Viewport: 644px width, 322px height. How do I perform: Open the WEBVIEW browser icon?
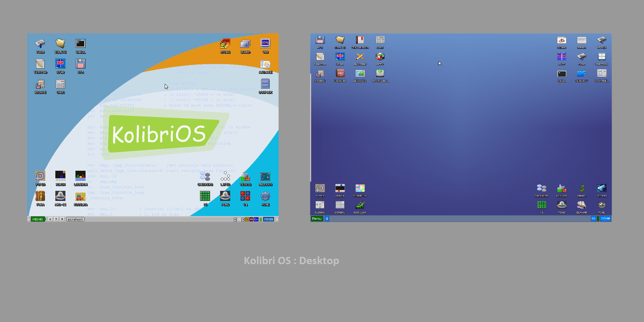(360, 74)
